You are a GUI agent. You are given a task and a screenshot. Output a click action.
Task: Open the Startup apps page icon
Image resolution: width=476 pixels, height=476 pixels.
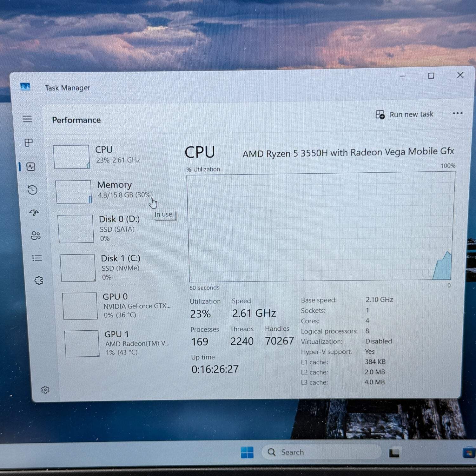[34, 212]
